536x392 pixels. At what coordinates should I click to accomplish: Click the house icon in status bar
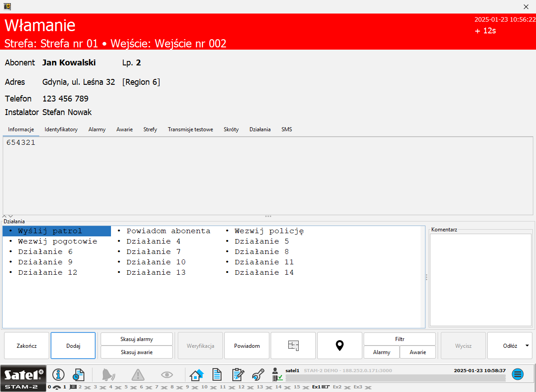pos(197,374)
